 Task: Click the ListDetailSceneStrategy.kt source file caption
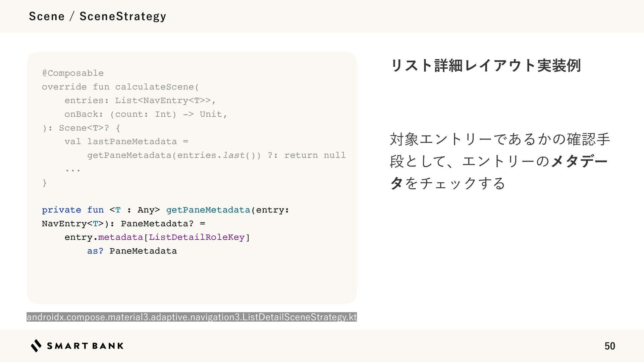(192, 317)
